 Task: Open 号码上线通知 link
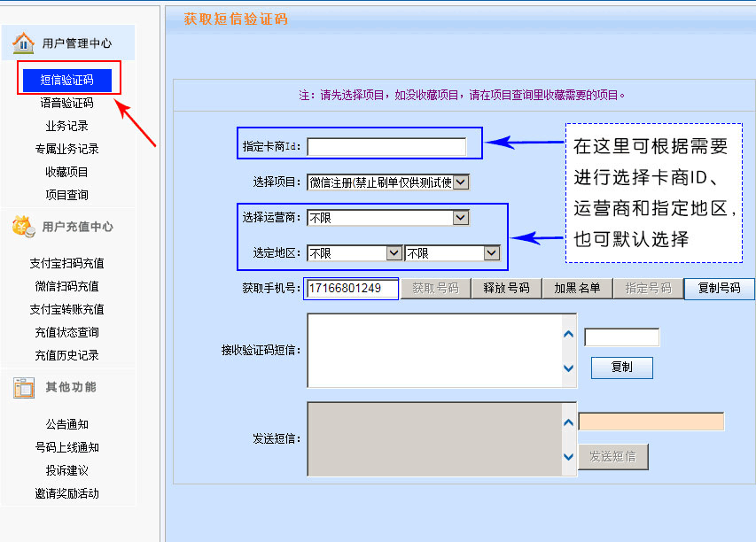pos(67,447)
